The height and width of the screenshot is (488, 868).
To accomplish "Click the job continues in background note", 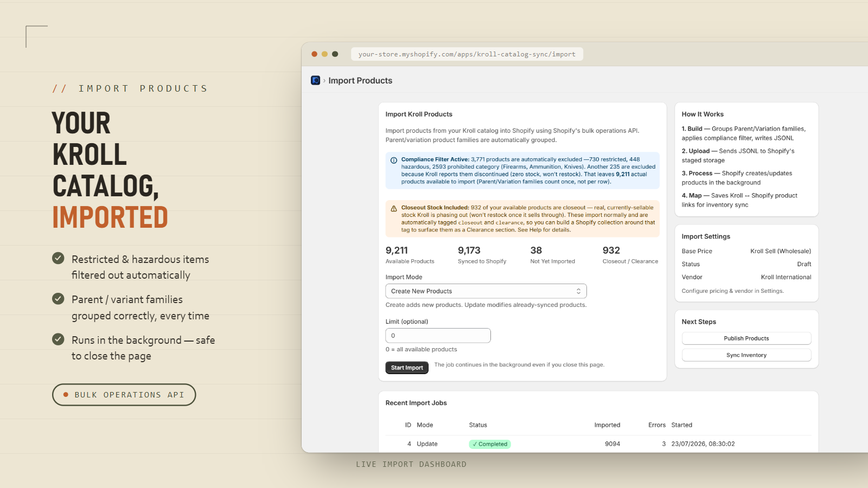I will click(519, 365).
